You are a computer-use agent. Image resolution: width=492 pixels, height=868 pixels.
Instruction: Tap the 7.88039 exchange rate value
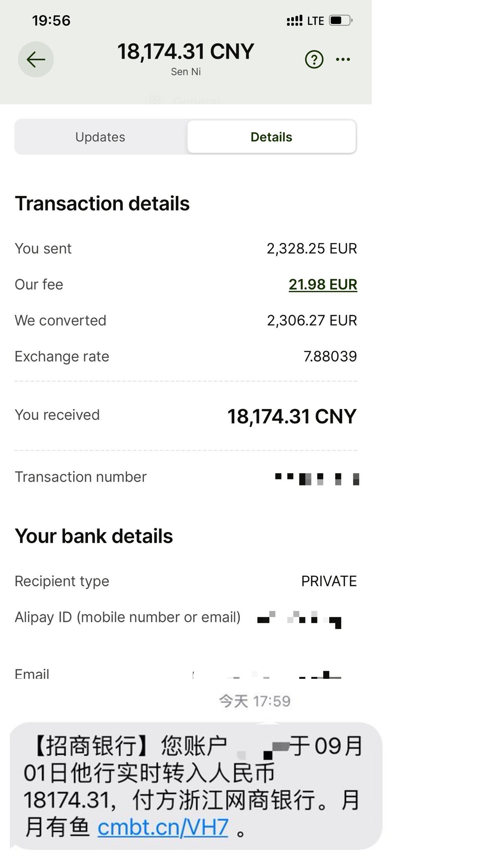point(330,356)
